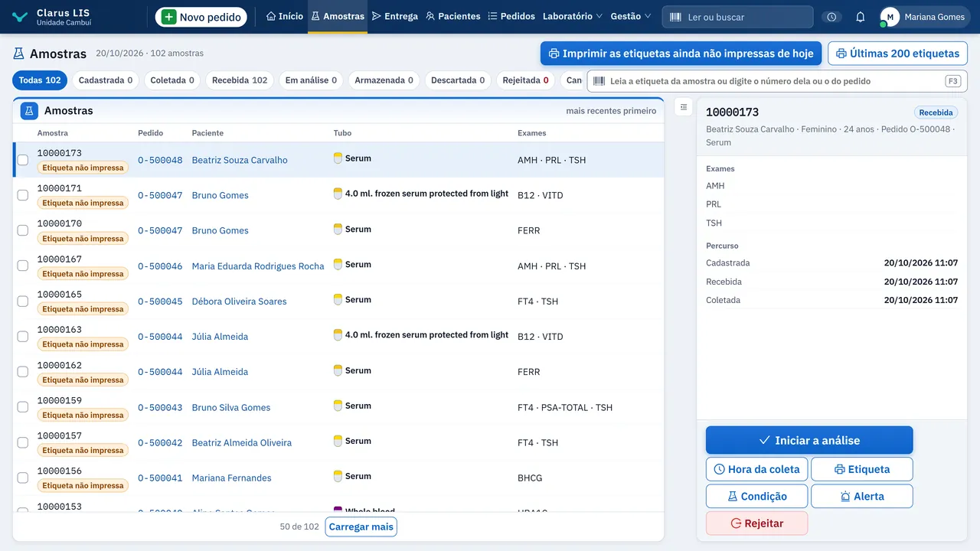Go to the Início menu
Viewport: 980px width, 551px height.
tap(285, 17)
